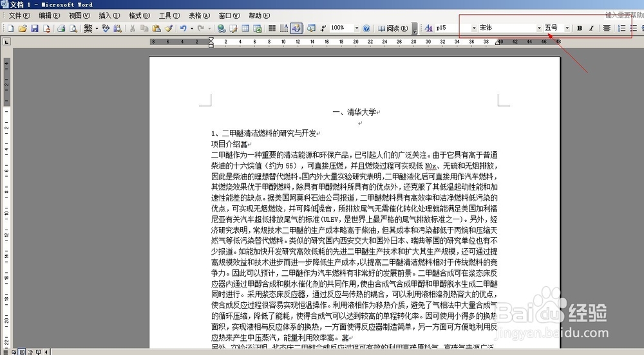The height and width of the screenshot is (355, 644).
Task: Expand the p15 style dropdown arrow
Action: tap(474, 28)
